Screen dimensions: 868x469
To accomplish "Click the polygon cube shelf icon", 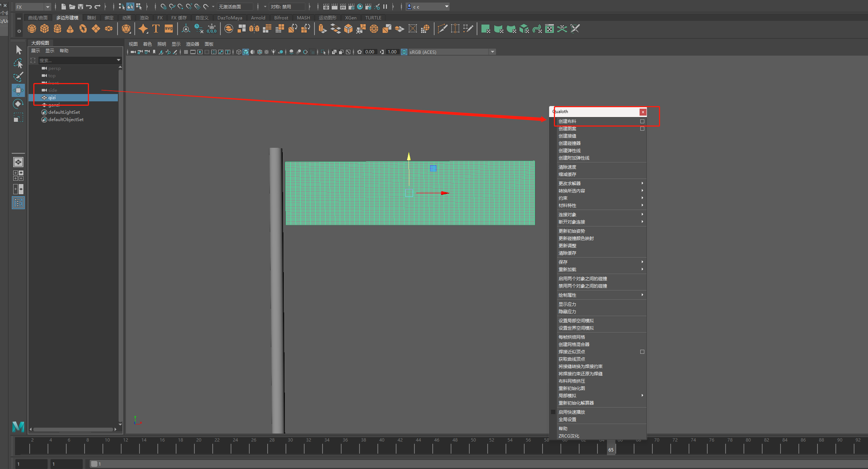I will click(x=45, y=29).
